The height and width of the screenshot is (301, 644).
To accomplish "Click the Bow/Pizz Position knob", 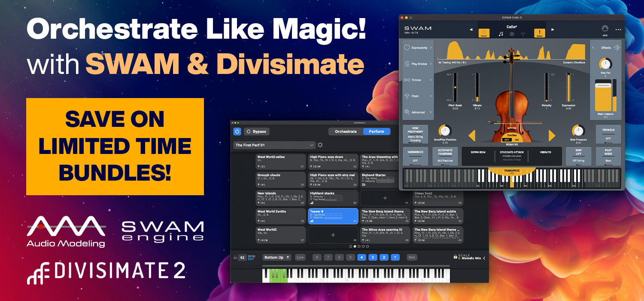I will (x=445, y=131).
